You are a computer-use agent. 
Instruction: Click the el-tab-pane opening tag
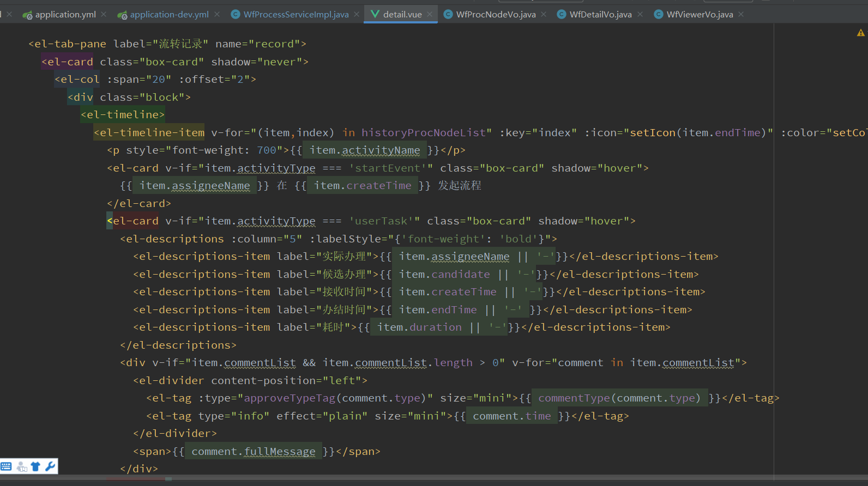coord(167,44)
